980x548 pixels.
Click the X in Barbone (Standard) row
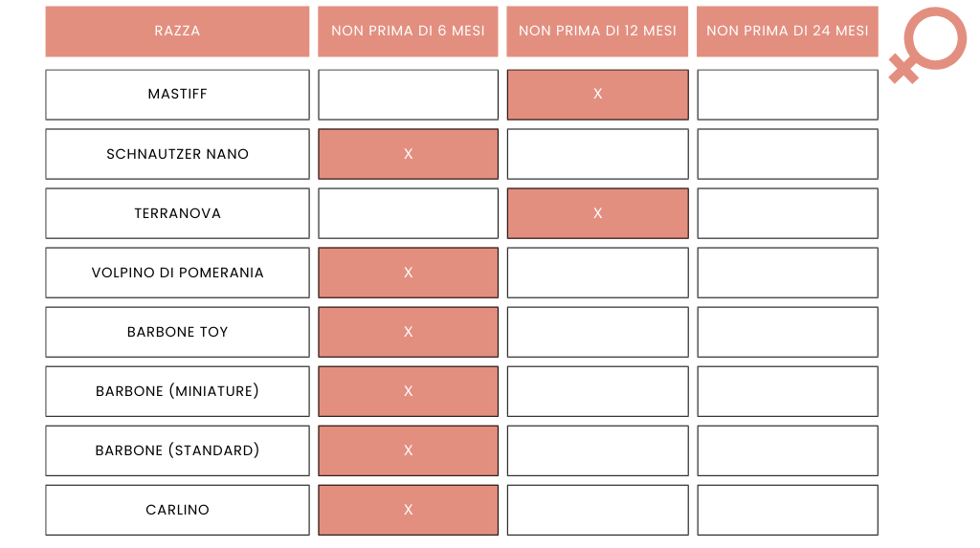(408, 450)
